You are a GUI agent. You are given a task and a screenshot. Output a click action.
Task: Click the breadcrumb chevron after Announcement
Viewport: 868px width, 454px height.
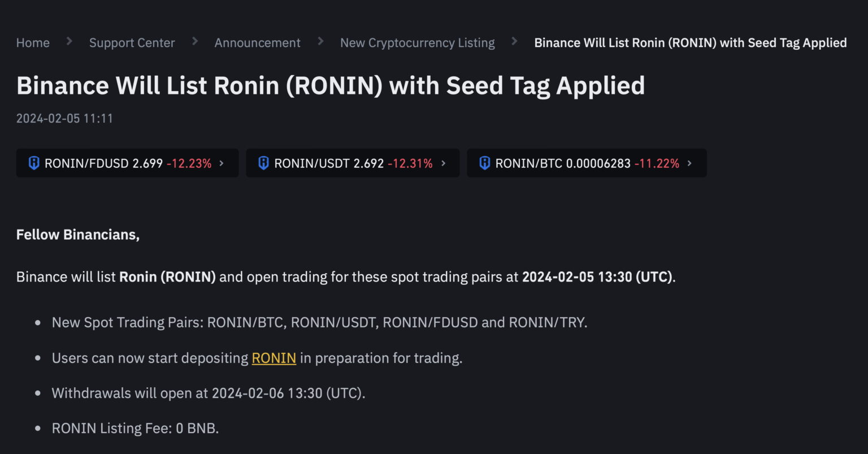(x=320, y=41)
